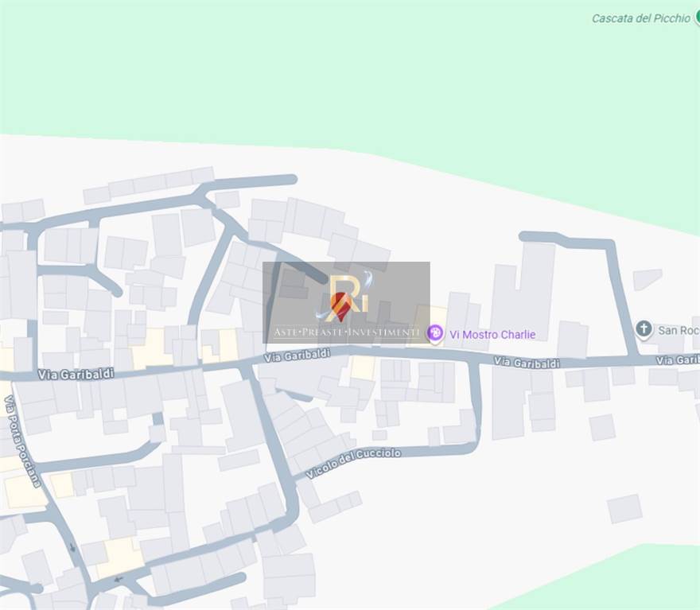Click the left-pointing one-way arrow on lower street
700x610 pixels.
119,579
